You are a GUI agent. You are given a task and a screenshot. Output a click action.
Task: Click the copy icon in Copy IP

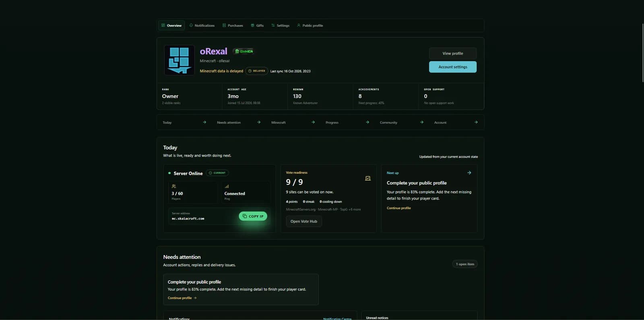[245, 216]
